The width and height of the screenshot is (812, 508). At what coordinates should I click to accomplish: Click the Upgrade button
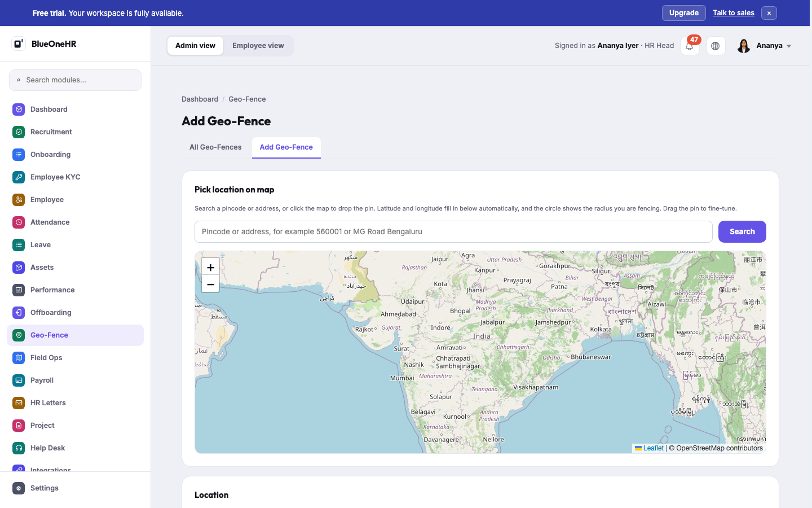(684, 13)
